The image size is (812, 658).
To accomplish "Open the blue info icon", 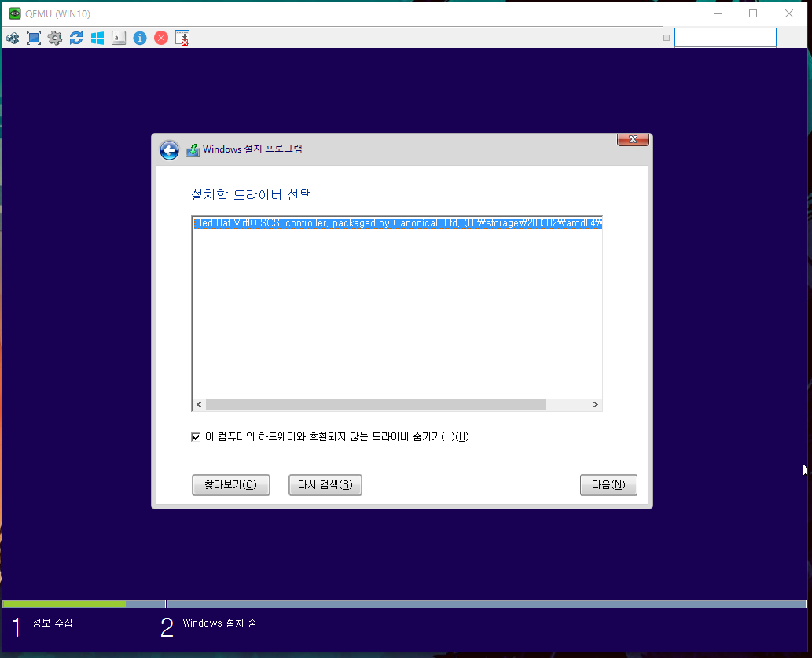I will (140, 38).
